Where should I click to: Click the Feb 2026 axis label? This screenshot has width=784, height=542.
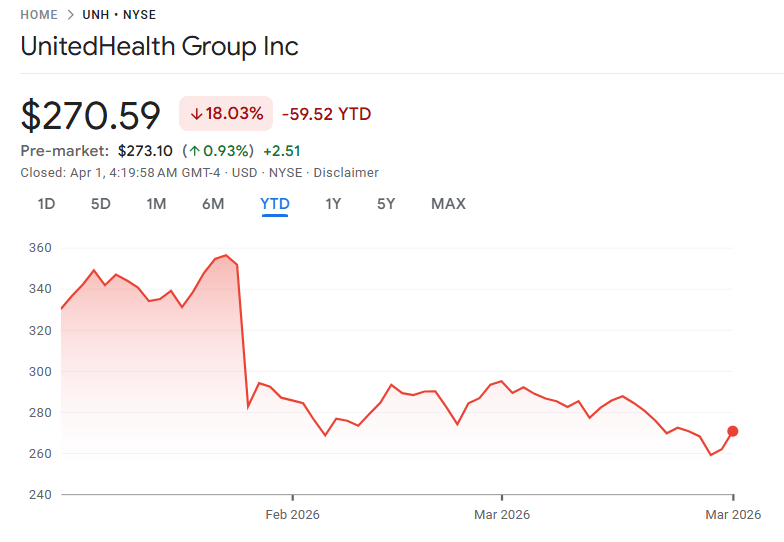tap(292, 514)
